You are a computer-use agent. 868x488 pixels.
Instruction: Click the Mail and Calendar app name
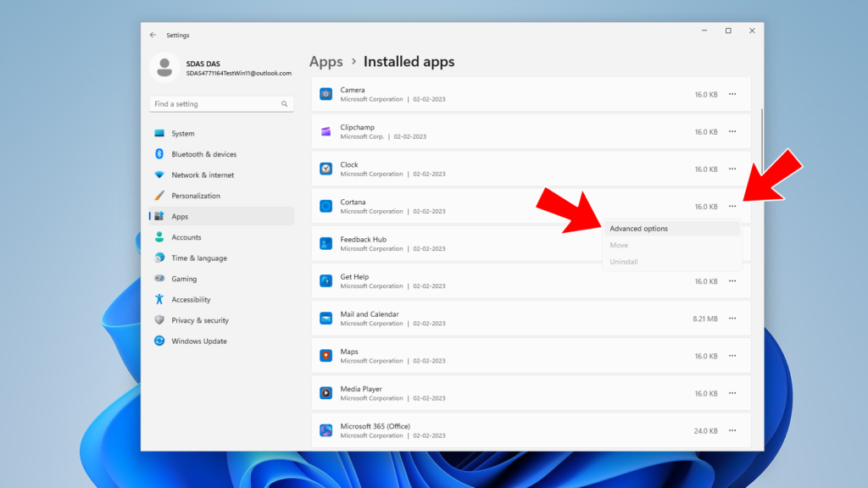[x=370, y=314]
